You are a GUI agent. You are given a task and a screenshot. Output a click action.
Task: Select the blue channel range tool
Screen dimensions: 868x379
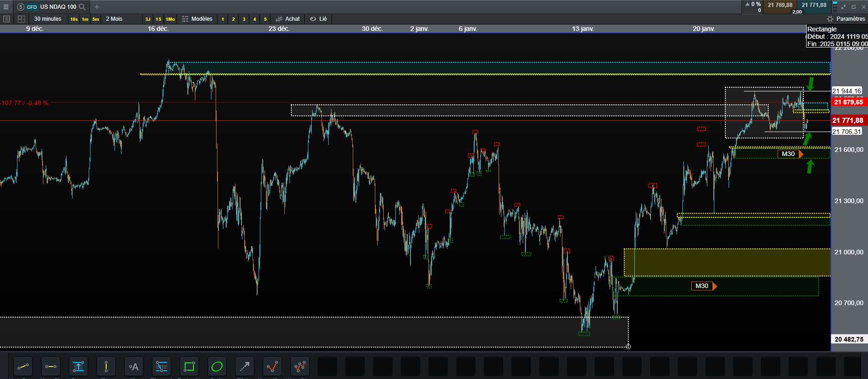pyautogui.click(x=78, y=367)
